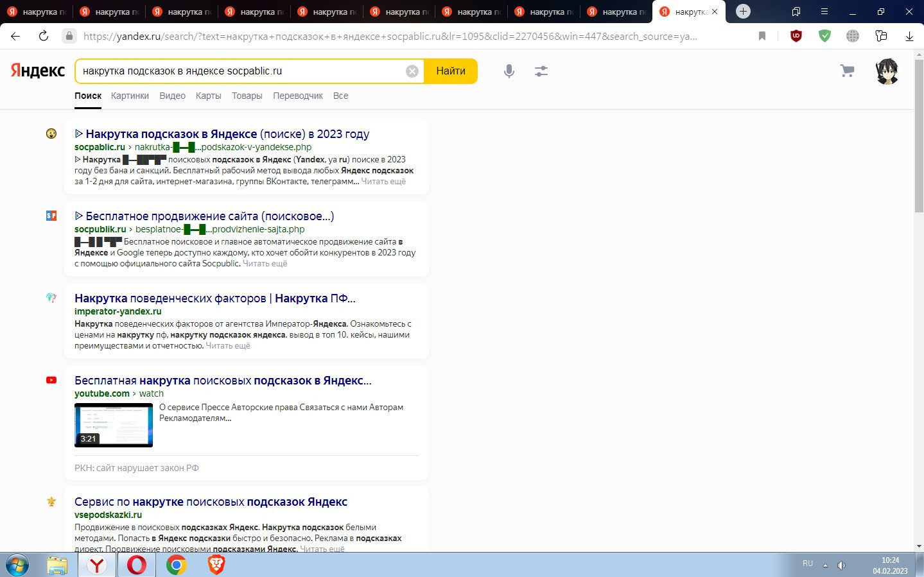
Task: Open result Бесплатная накрутка поисковых подсказок
Action: pyautogui.click(x=223, y=381)
